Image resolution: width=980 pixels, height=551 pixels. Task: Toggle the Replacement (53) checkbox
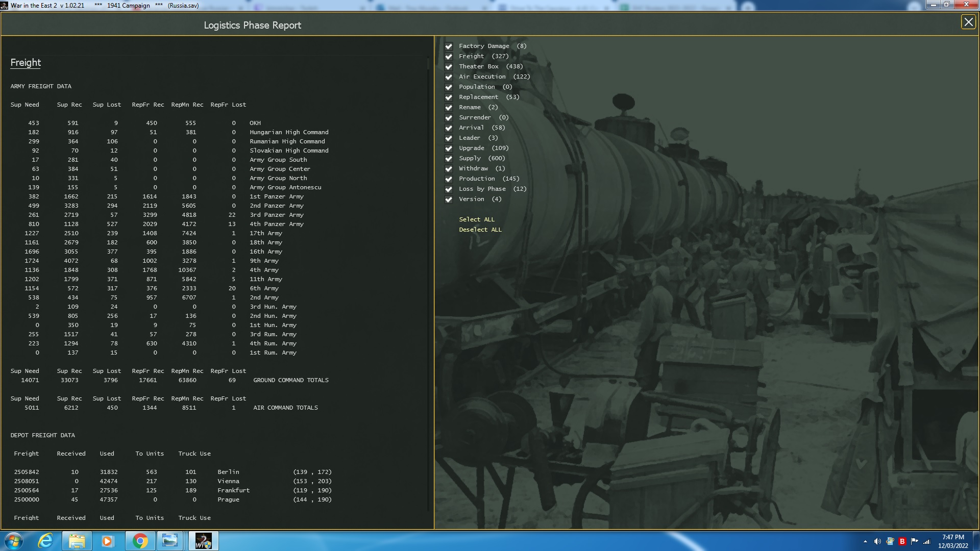point(449,97)
